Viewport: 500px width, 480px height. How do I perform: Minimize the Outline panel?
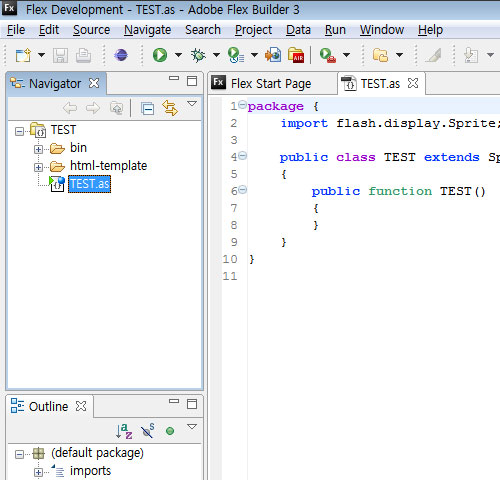pos(174,401)
